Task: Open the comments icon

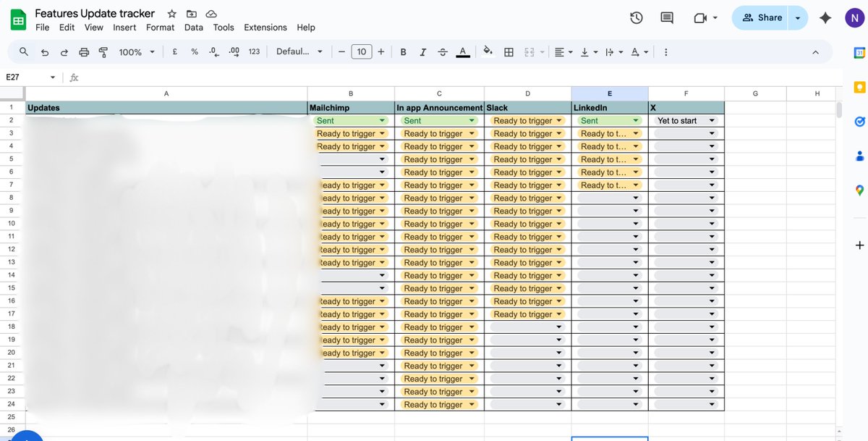Action: point(667,18)
